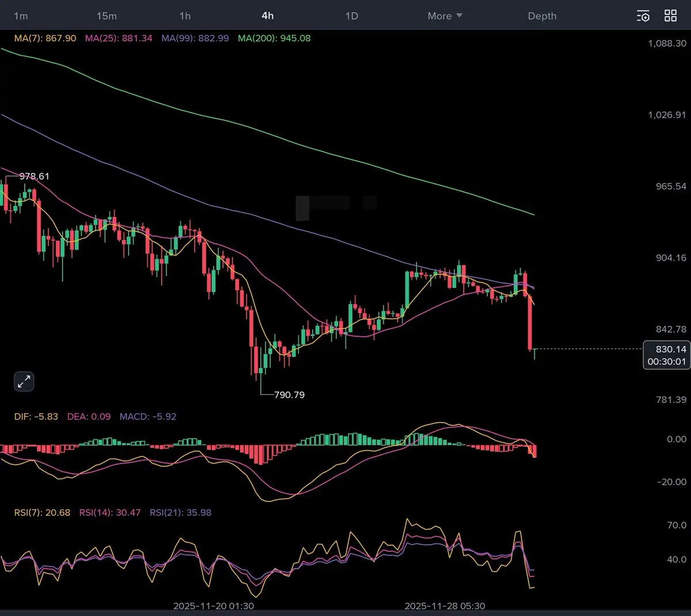Click the 2025-11-28 05:30 date label
691x616 pixels.
[x=445, y=606]
